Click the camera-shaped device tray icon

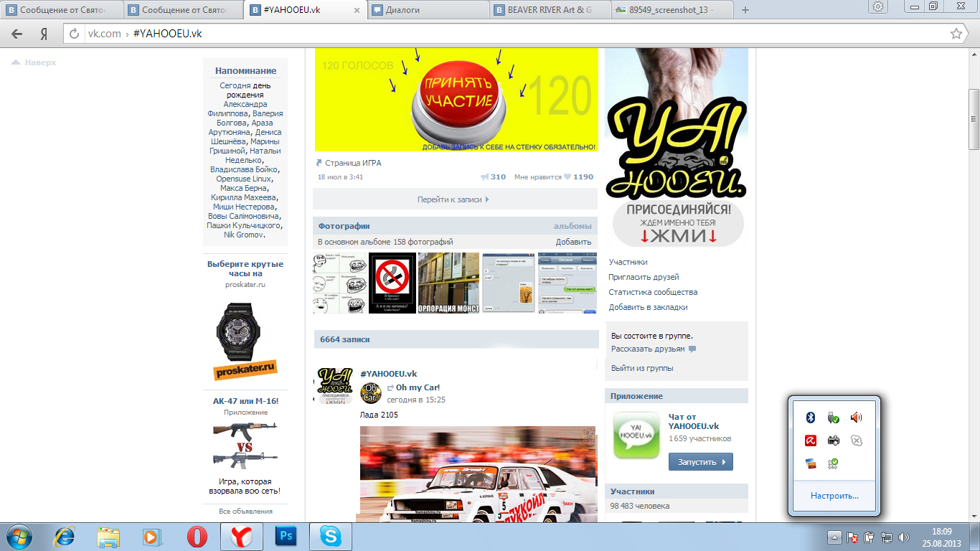tap(833, 441)
